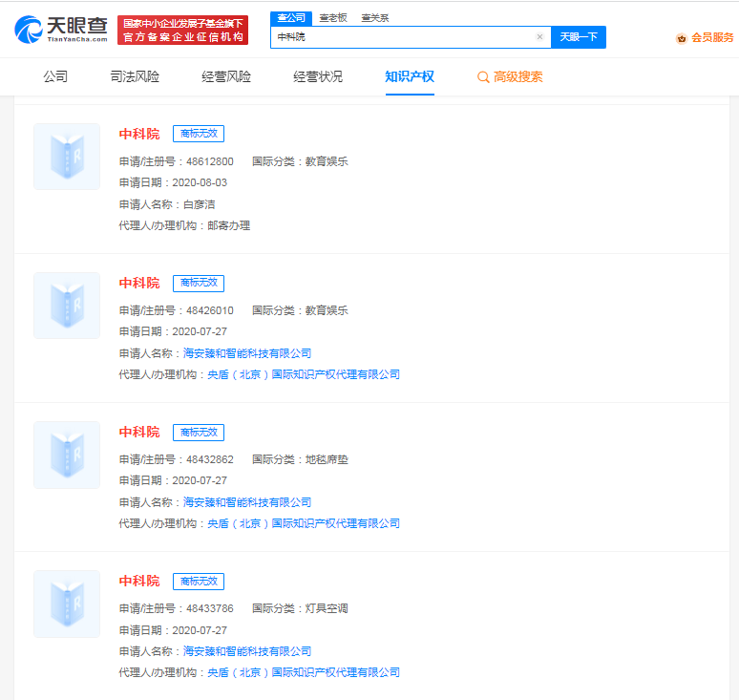Click 商标无效 tag on trademark 48612800

pos(199,134)
